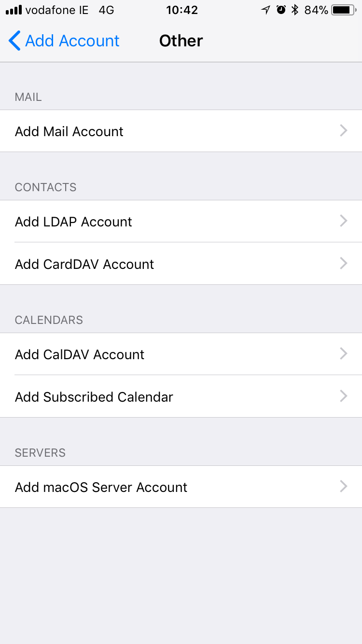Tap the location arrow status icon

point(265,10)
